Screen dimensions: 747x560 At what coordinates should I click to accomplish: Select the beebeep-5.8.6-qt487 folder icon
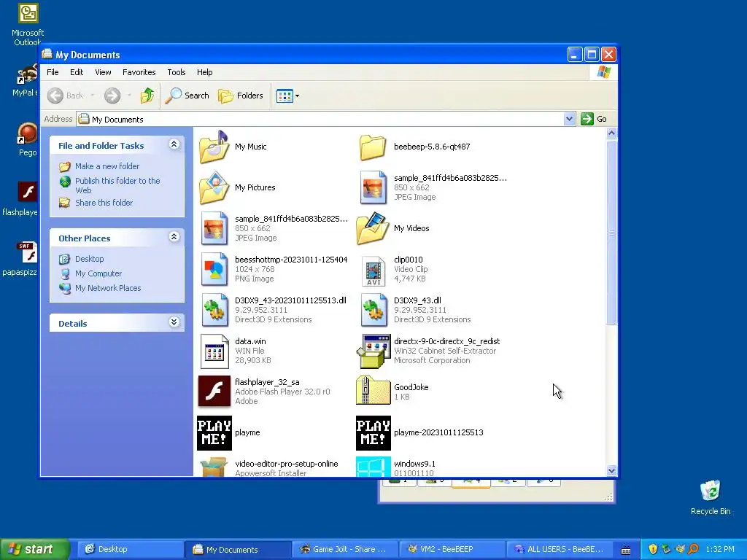[373, 147]
